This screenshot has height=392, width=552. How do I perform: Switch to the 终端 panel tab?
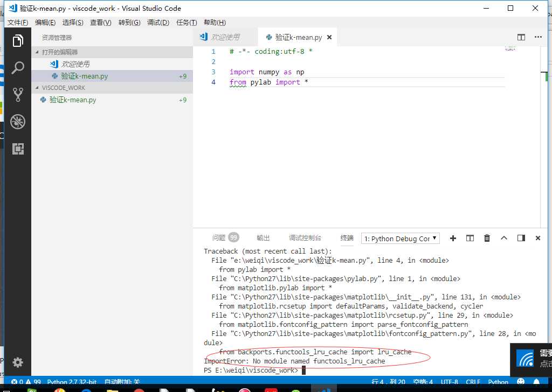pyautogui.click(x=347, y=238)
